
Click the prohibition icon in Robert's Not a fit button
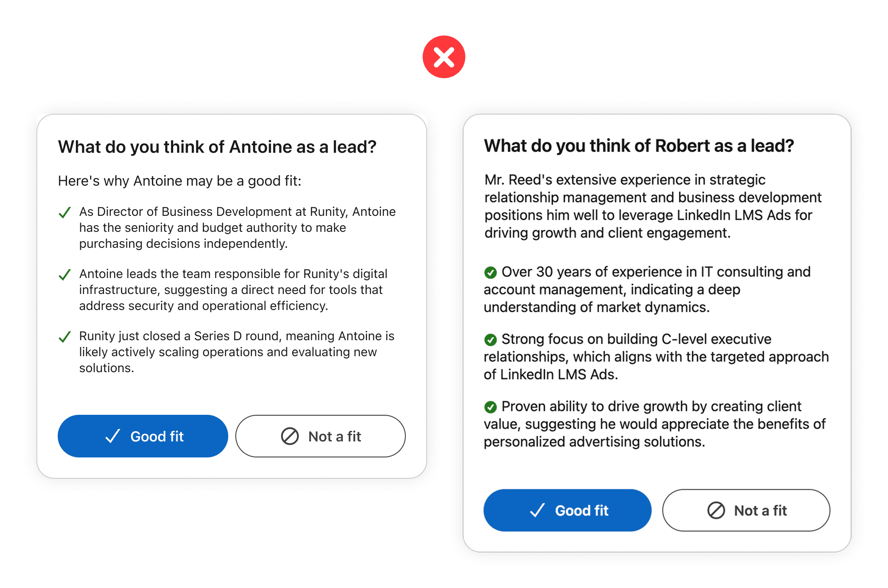[716, 510]
